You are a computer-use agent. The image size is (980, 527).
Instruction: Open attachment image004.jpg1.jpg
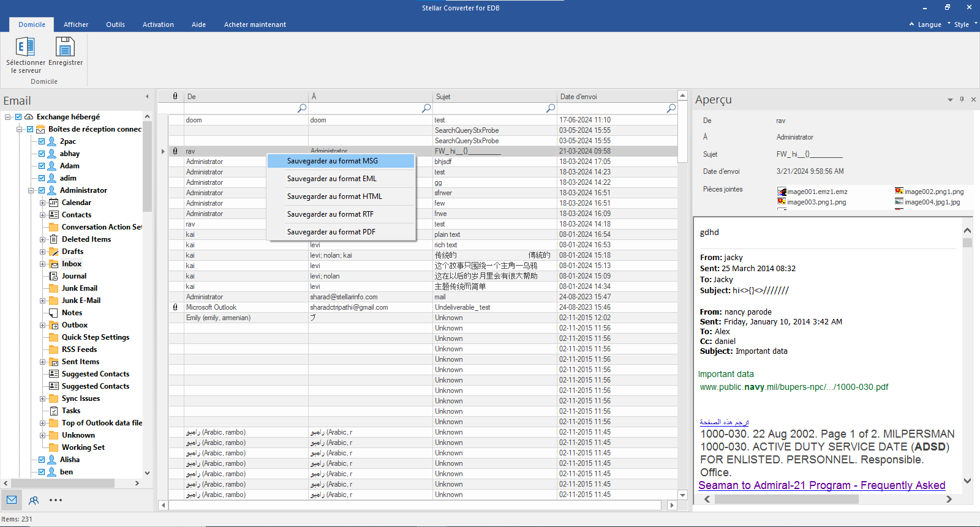click(927, 202)
